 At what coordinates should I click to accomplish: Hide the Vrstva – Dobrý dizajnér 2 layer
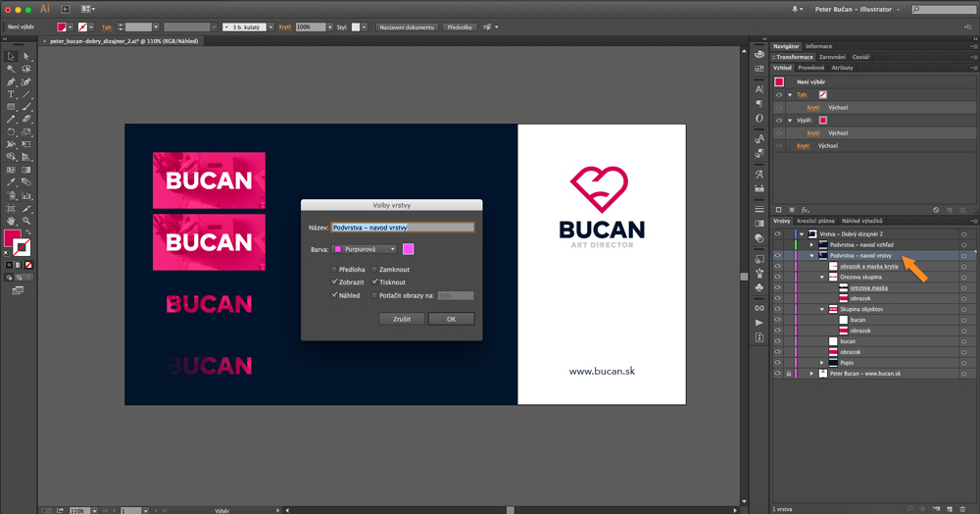(778, 233)
